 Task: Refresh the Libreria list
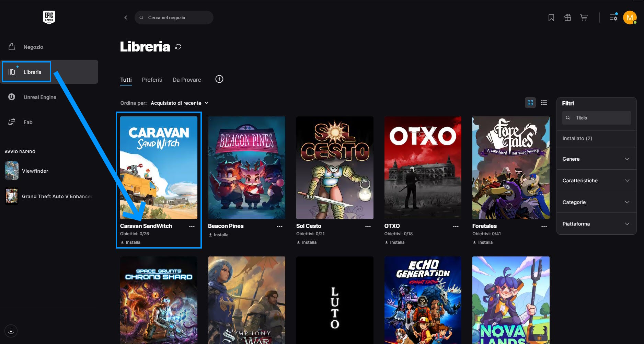click(x=178, y=47)
